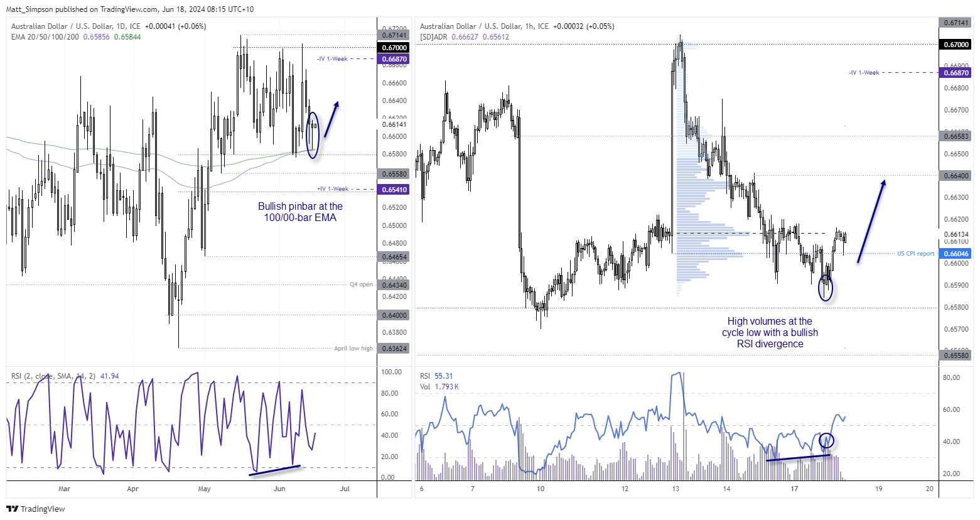Click the 0.67141 price label on hourly chart axis

click(956, 23)
